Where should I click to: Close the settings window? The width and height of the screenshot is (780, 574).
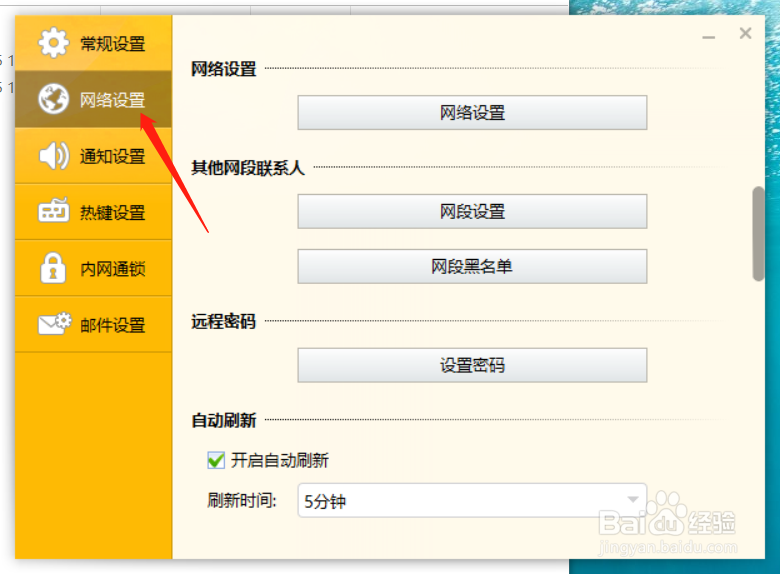click(745, 33)
